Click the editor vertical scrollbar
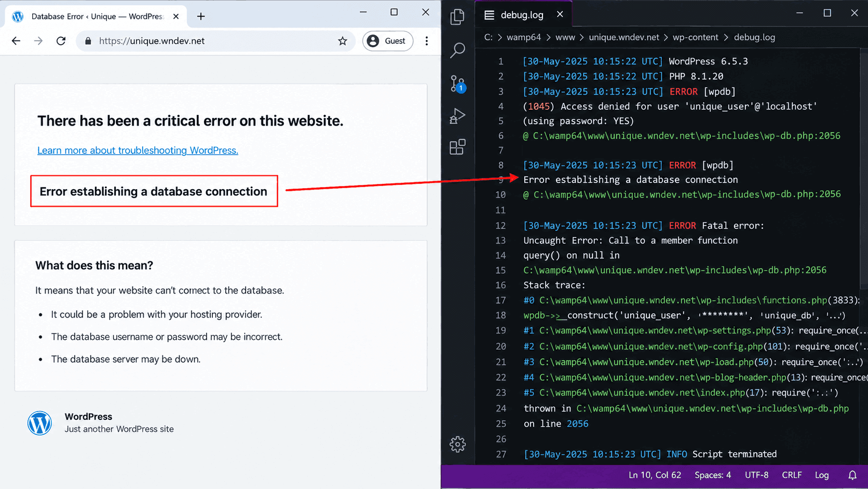The image size is (868, 489). tap(864, 169)
